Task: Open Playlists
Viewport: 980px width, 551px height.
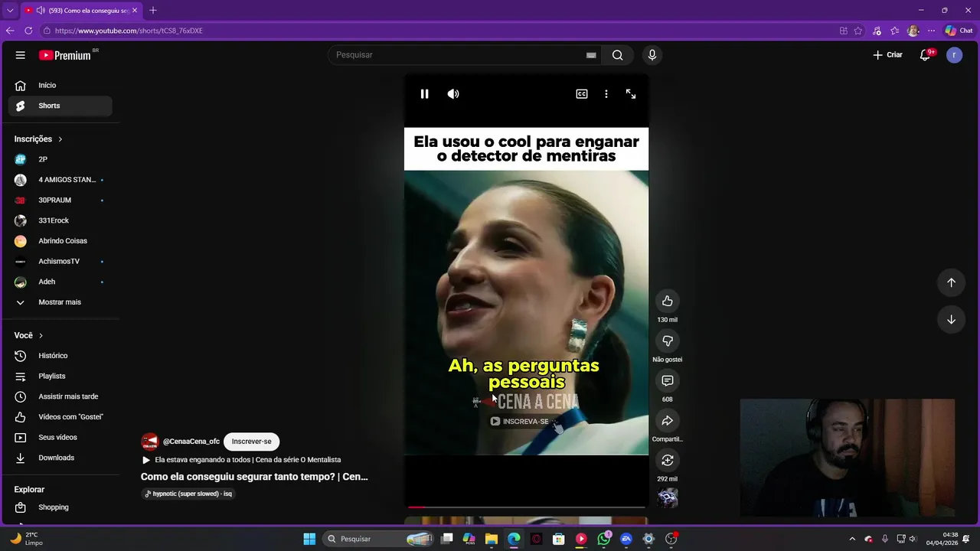Action: pos(60,376)
